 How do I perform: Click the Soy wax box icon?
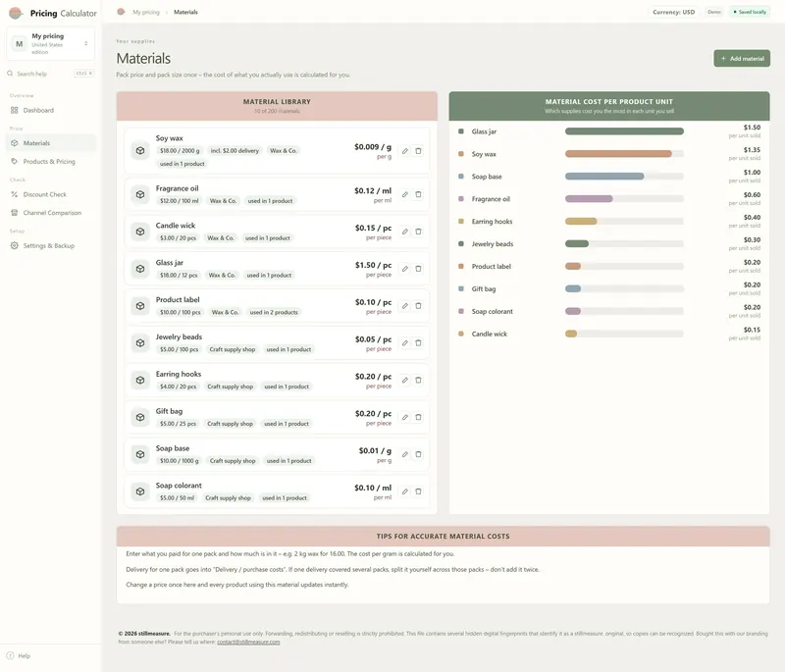pos(140,151)
